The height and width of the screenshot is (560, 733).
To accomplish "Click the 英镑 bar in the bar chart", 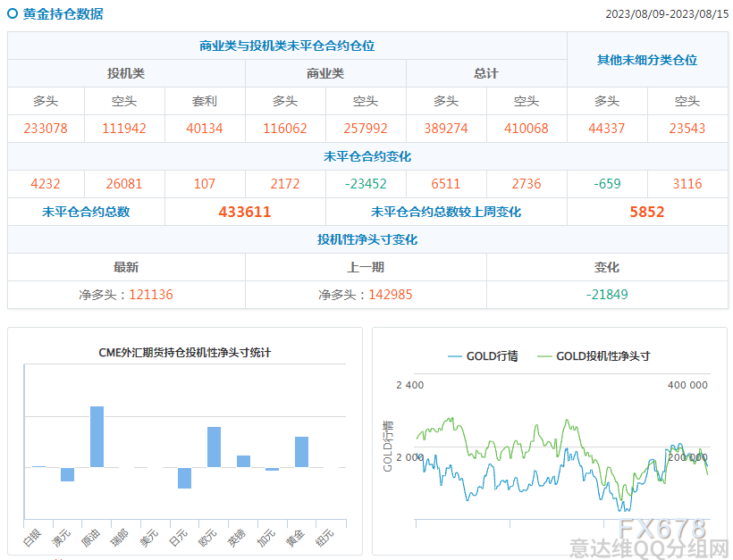I will (x=243, y=461).
